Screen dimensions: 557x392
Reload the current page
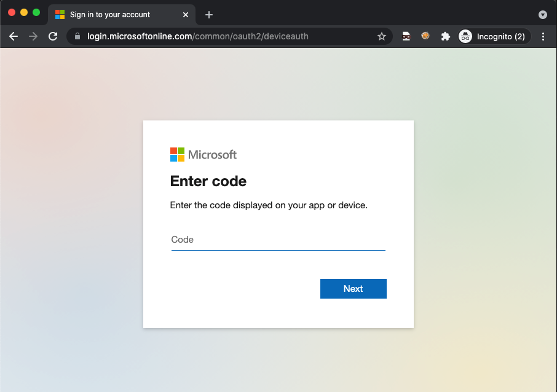click(53, 36)
